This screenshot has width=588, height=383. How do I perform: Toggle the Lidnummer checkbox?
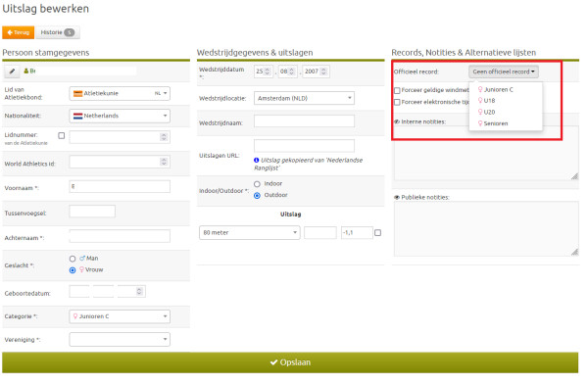tap(62, 135)
